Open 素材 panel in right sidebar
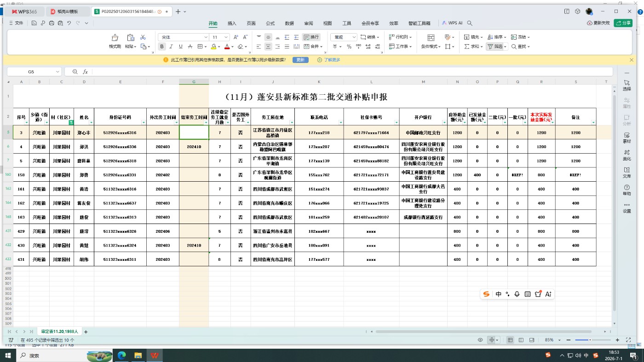Image resolution: width=644 pixels, height=362 pixels. [627, 138]
